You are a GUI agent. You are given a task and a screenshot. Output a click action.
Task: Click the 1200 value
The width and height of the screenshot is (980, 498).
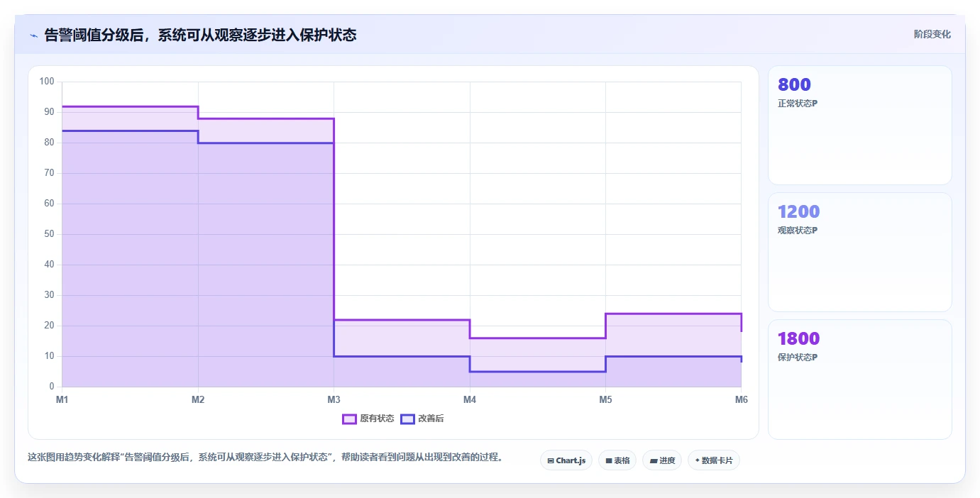[798, 211]
